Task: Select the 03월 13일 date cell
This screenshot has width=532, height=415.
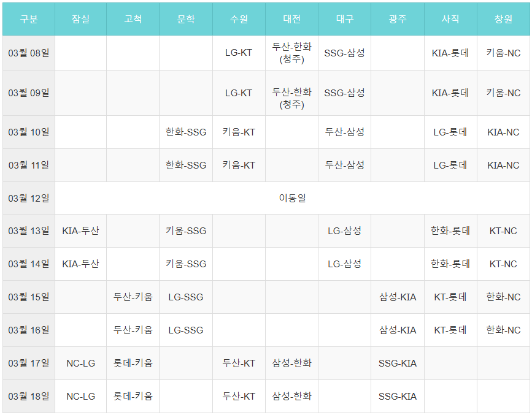Action: click(29, 231)
